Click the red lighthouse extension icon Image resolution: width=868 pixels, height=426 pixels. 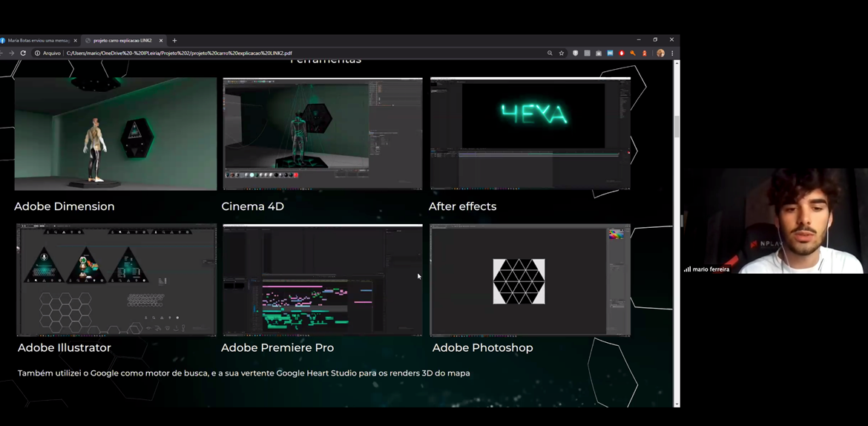point(645,53)
